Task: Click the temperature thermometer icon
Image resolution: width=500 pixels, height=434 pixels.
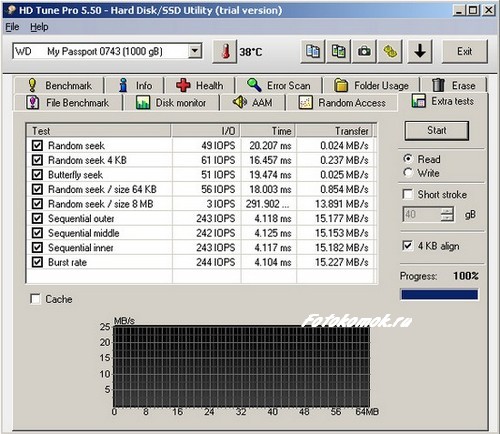Action: click(x=225, y=51)
